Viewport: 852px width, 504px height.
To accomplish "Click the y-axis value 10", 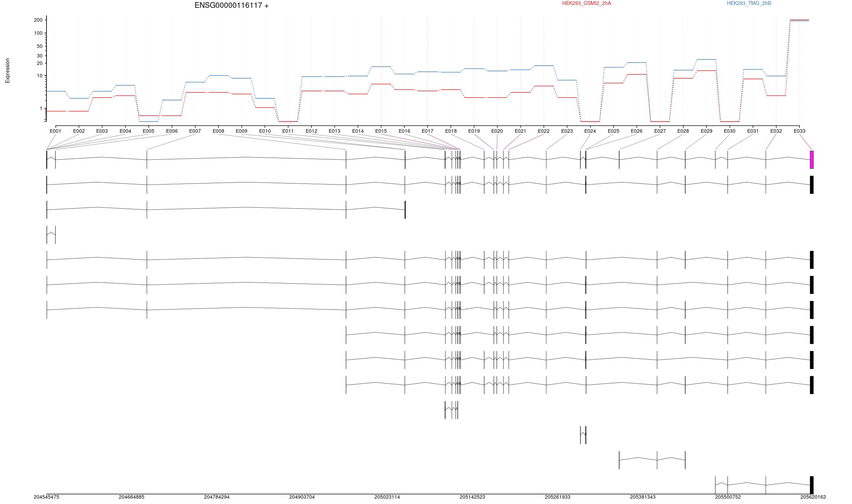I will click(x=39, y=76).
